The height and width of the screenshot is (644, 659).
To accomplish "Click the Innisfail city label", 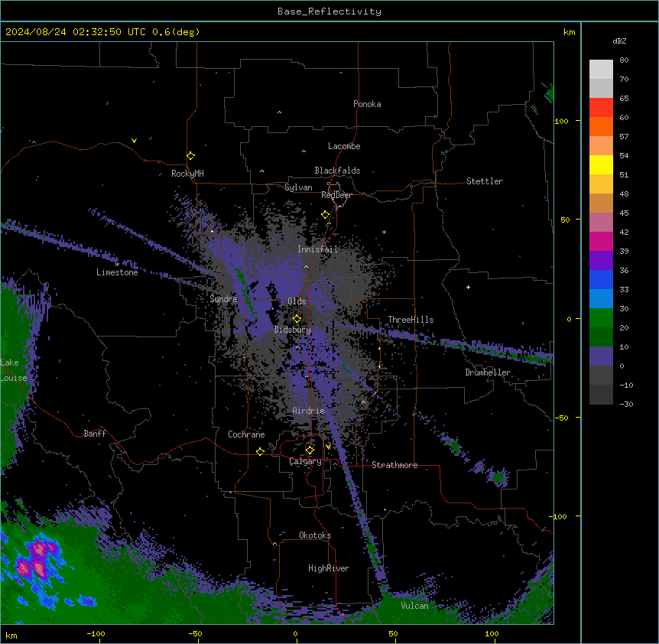I will [x=317, y=249].
